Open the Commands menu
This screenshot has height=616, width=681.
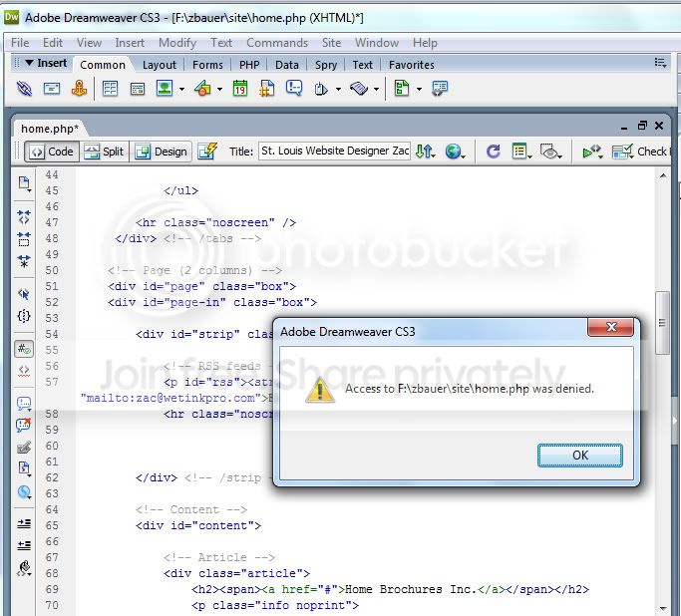click(277, 43)
